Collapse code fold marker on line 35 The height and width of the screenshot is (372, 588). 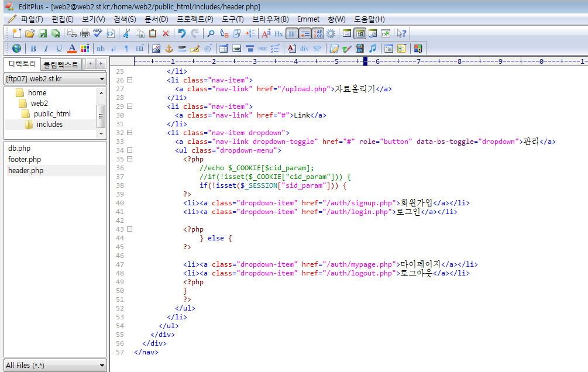tap(129, 159)
